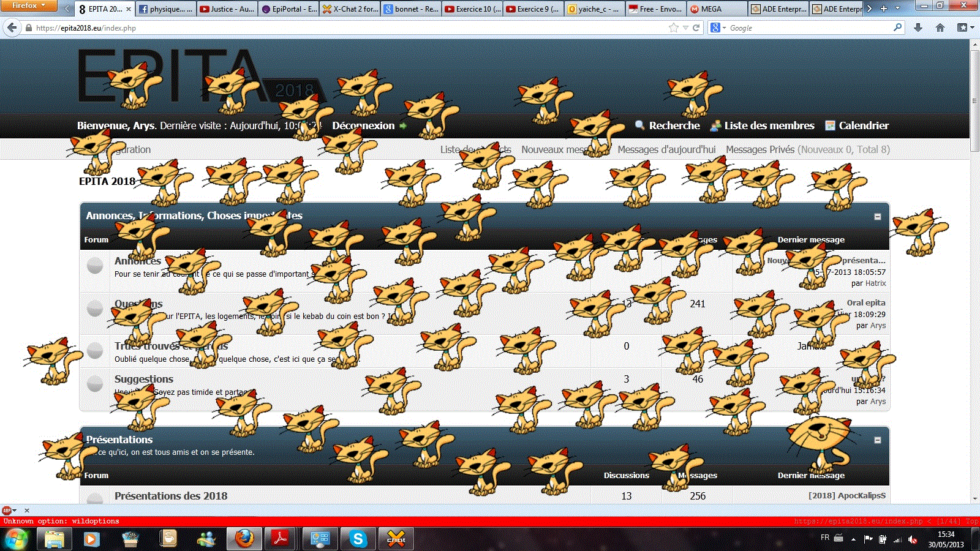Open X-Chat from the taskbar

(396, 539)
